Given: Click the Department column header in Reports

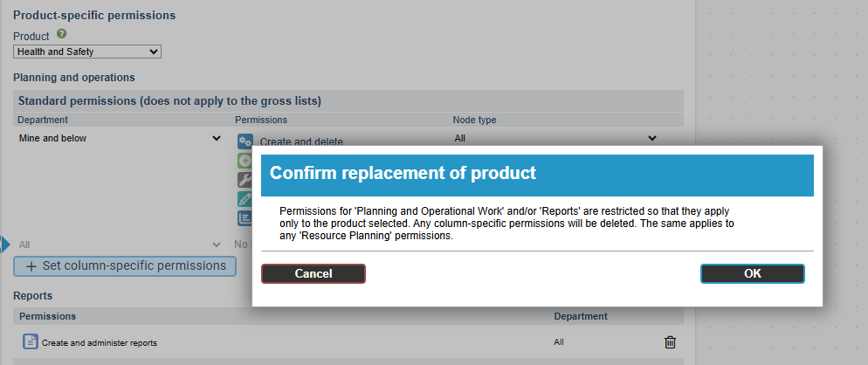Looking at the screenshot, I should pos(580,316).
